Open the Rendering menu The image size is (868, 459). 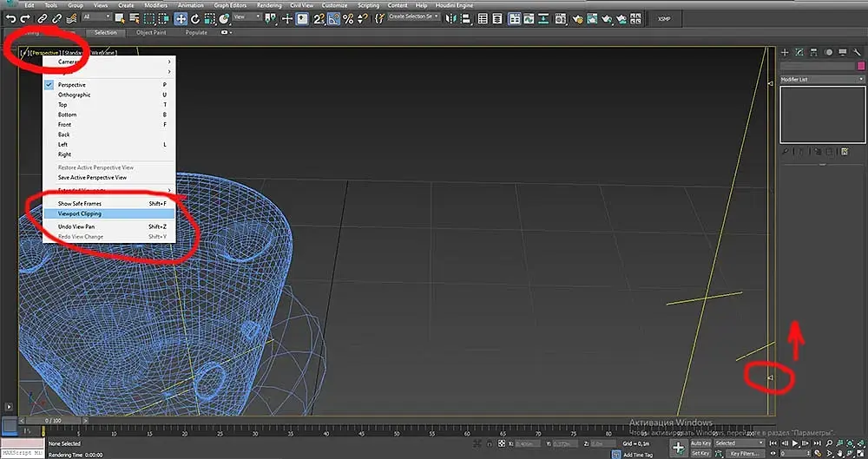pyautogui.click(x=269, y=5)
